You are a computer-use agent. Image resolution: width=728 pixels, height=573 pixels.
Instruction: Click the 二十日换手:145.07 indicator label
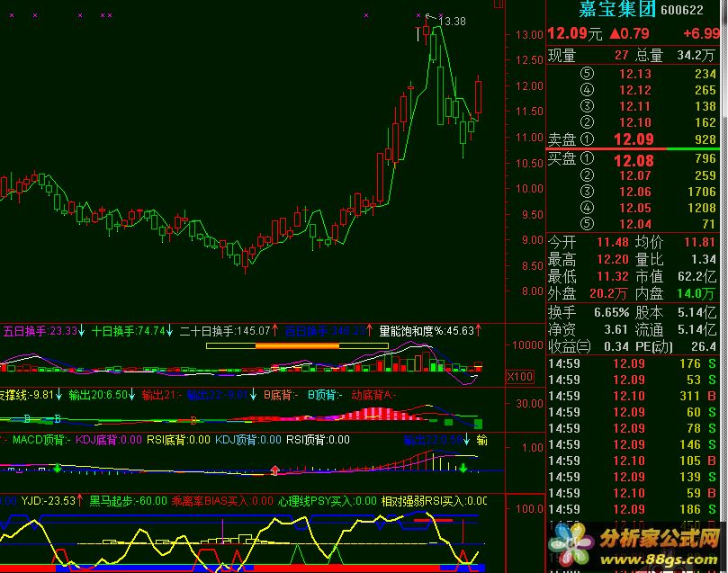(x=229, y=331)
